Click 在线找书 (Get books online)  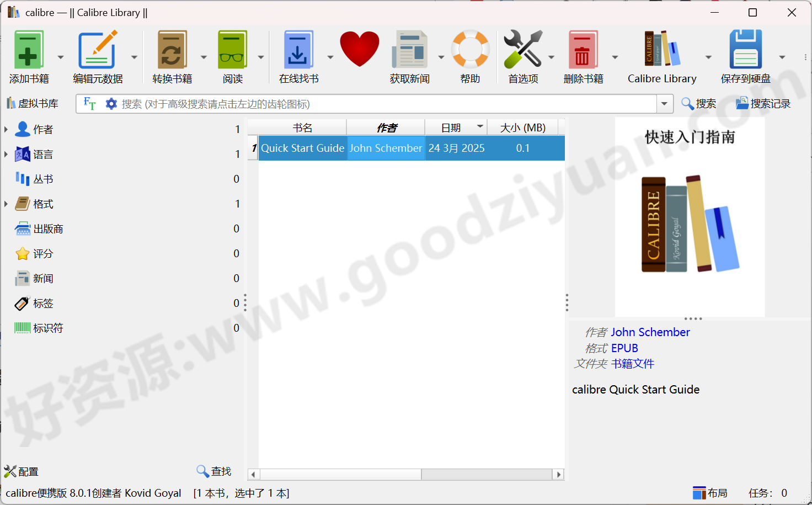tap(298, 49)
